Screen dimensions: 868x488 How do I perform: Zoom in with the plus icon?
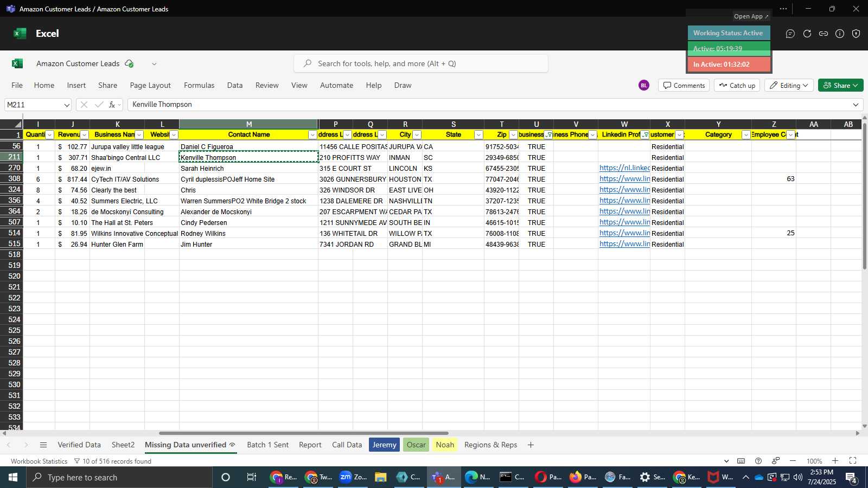pyautogui.click(x=835, y=461)
